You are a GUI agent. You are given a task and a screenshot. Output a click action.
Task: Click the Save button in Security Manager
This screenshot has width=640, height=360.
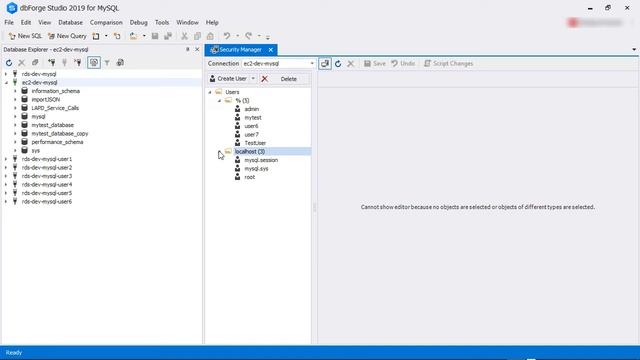[375, 64]
